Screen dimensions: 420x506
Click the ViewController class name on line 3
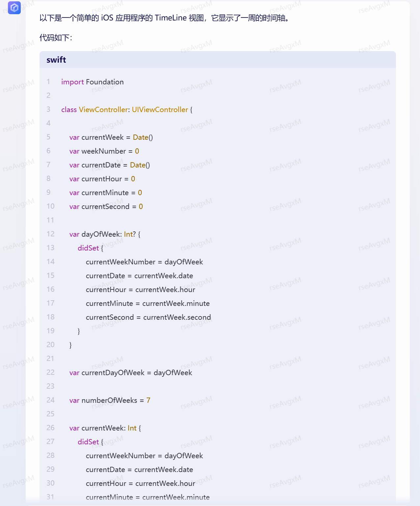(x=103, y=109)
